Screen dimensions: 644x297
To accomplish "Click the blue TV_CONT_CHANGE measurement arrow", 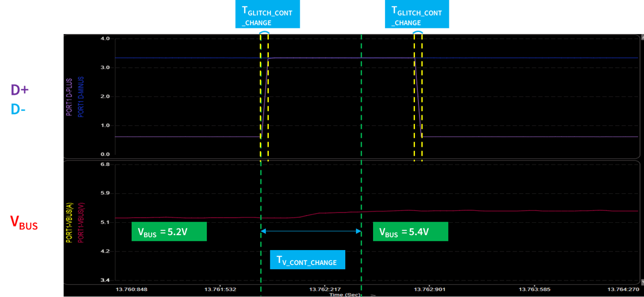I will [310, 230].
